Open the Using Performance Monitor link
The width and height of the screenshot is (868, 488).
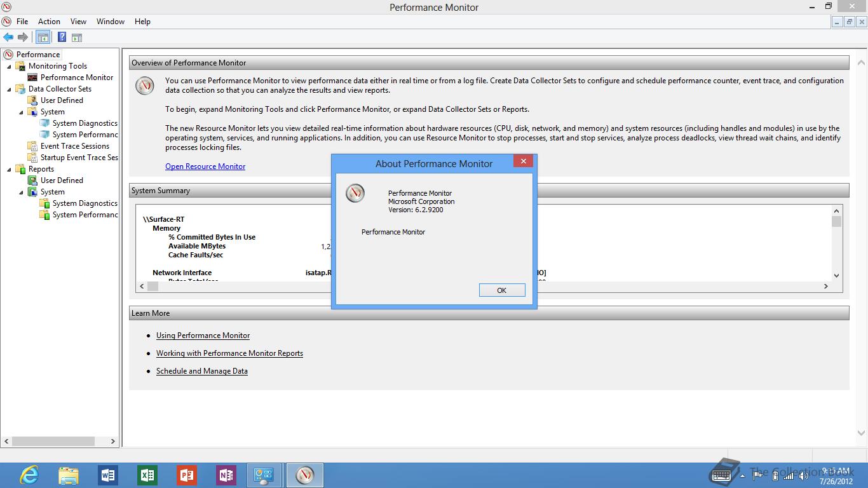[203, 335]
